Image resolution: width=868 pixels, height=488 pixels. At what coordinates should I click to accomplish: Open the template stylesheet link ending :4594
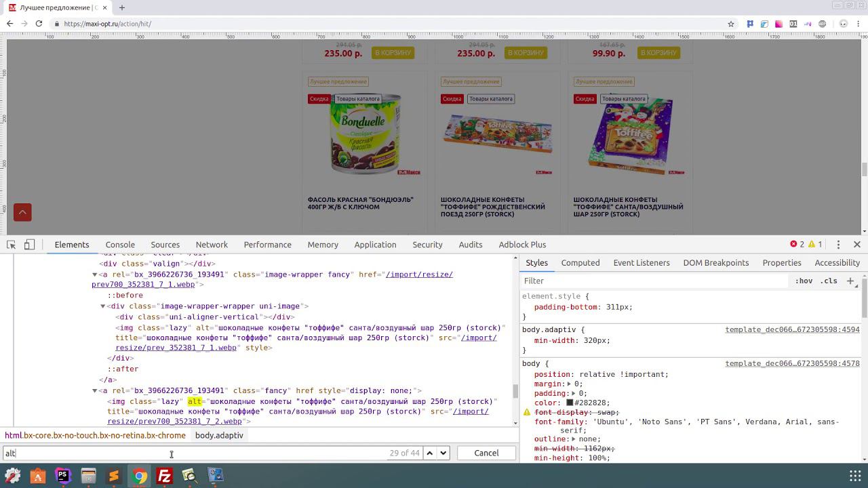(x=792, y=330)
